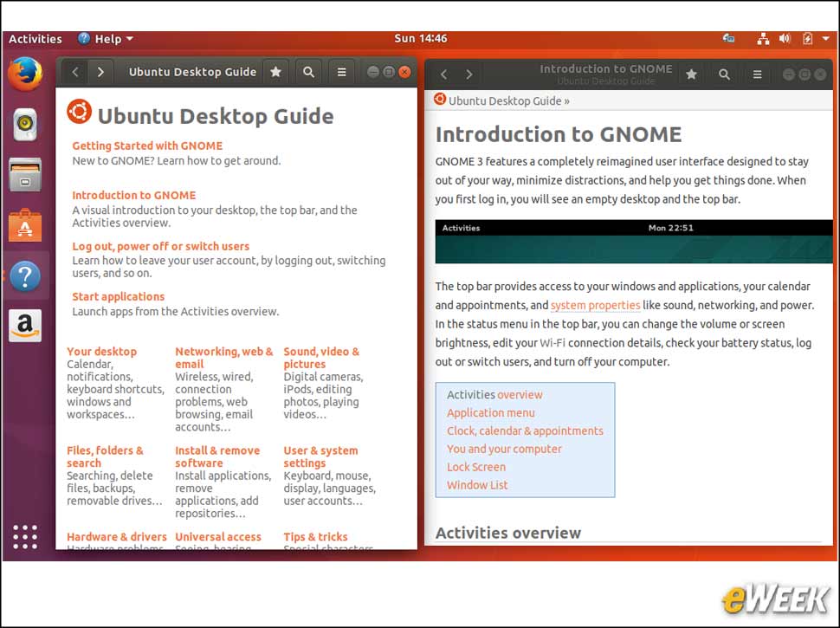The height and width of the screenshot is (628, 840).
Task: Go forward in Ubuntu Desktop Guide window
Action: click(x=100, y=72)
